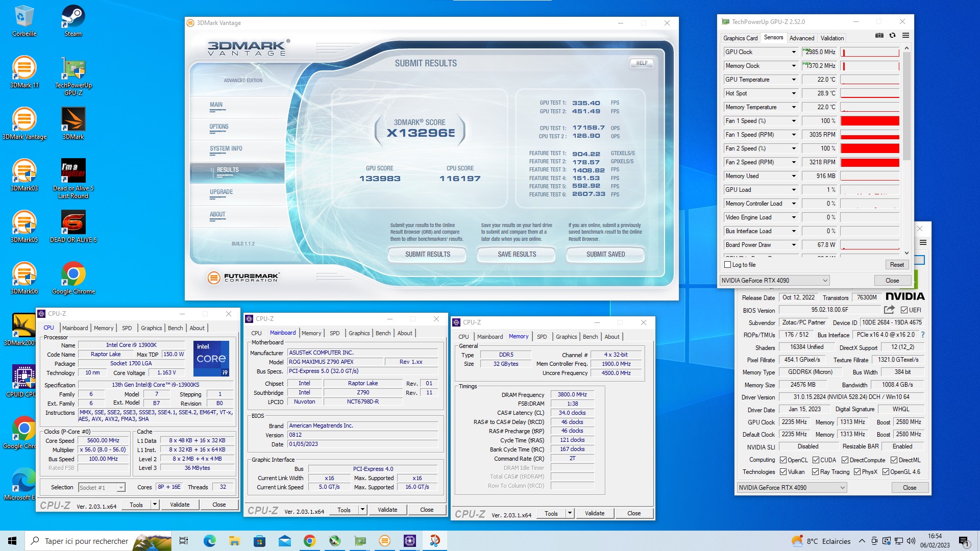Click SAVE RESULTS button

[517, 255]
